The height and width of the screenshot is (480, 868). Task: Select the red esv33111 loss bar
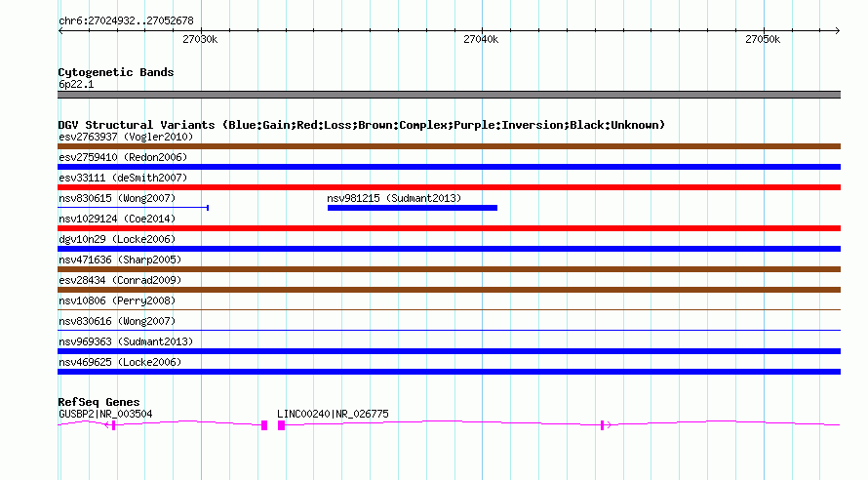(449, 187)
